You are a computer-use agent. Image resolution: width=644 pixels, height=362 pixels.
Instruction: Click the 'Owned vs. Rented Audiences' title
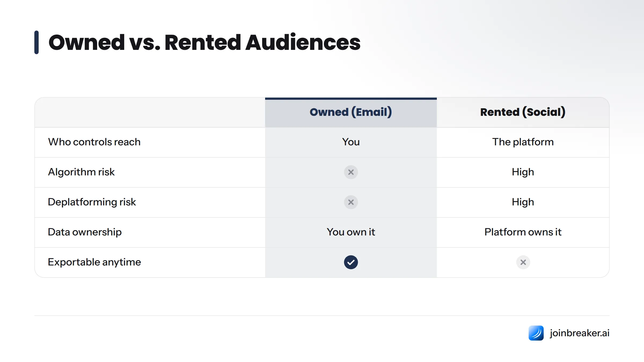point(204,42)
